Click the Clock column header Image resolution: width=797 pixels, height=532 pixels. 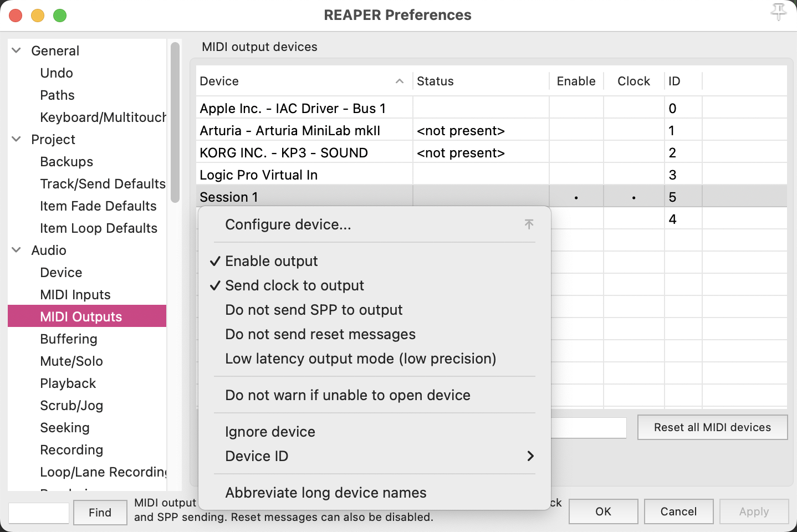(x=634, y=81)
